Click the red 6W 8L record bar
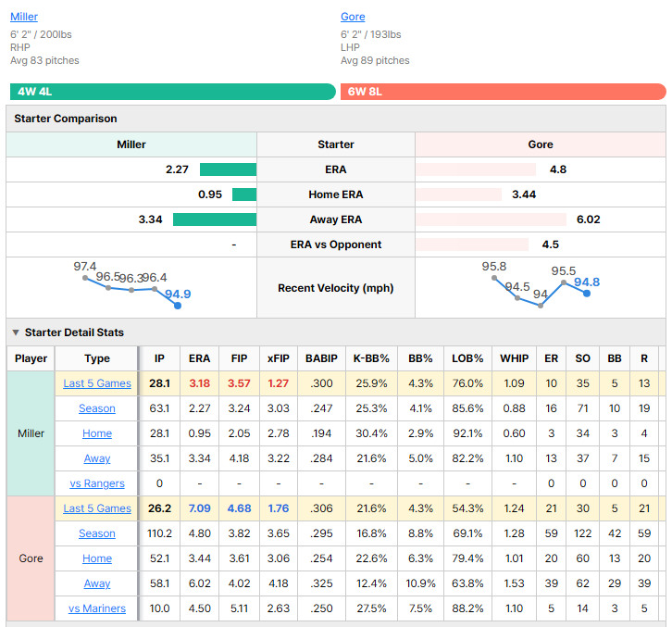 [504, 92]
